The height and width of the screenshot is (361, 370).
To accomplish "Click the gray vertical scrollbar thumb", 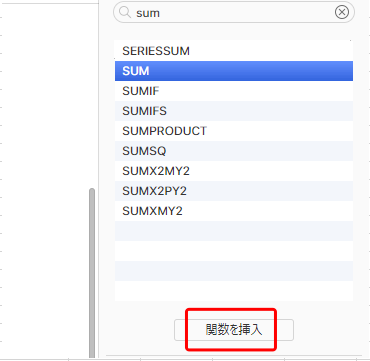I will pos(92,273).
